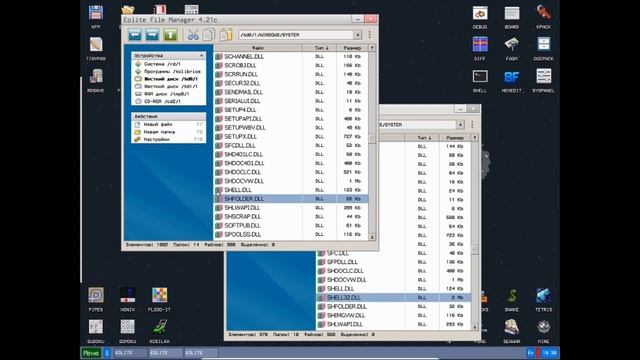
Task: Click the /hd0/1/WINDOWS/SYSTEM path field
Action: click(x=296, y=35)
